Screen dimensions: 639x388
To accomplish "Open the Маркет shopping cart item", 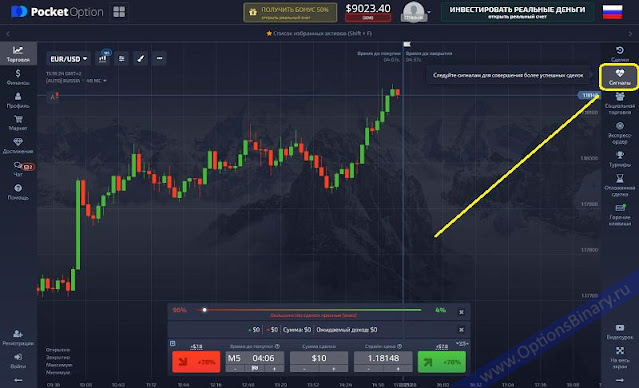I will 18,123.
